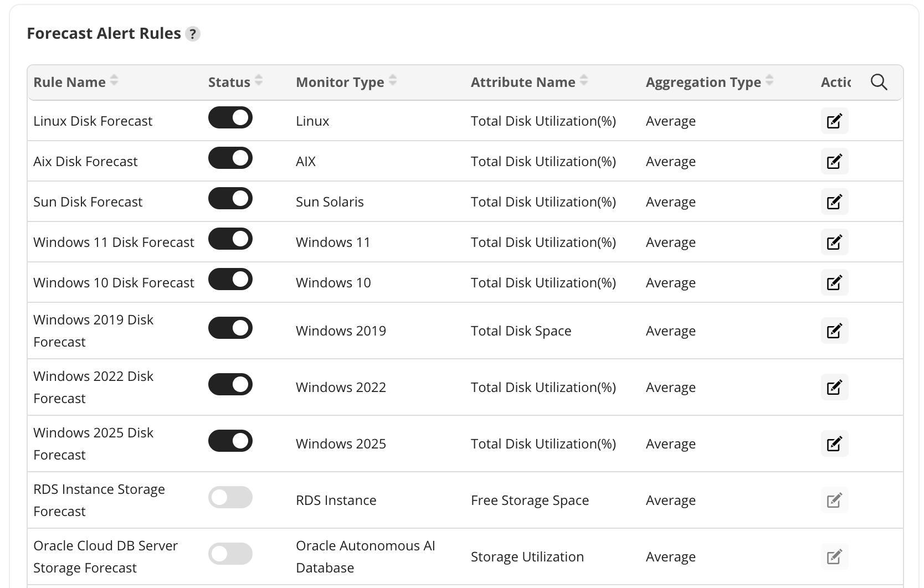
Task: Toggle Windows 2019 Disk Forecast status off
Action: click(x=230, y=328)
